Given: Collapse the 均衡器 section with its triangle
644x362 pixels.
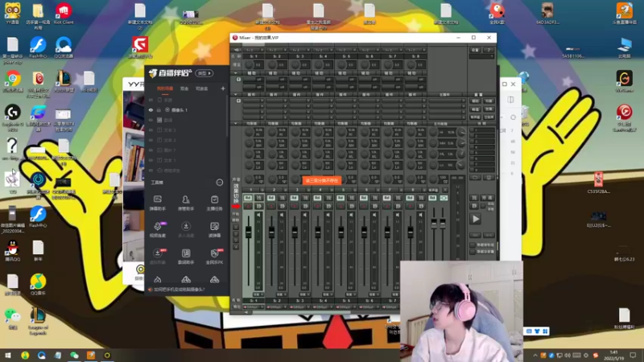Looking at the screenshot, I should [235, 124].
